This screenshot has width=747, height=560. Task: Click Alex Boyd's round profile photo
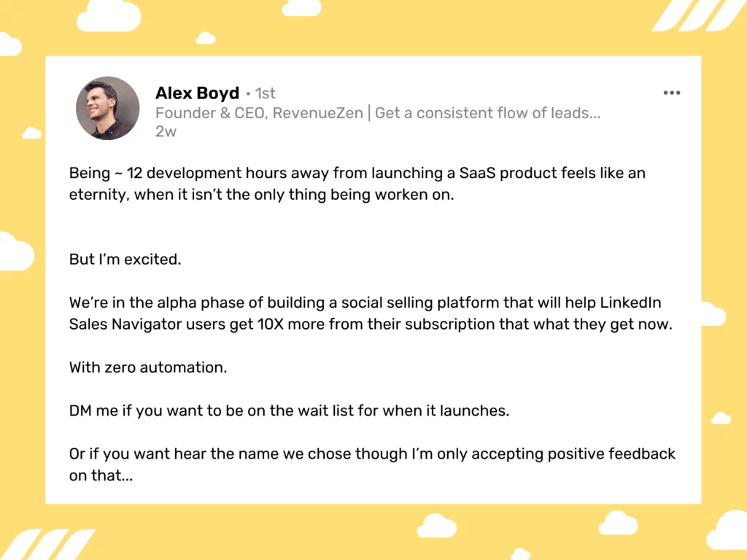(108, 108)
